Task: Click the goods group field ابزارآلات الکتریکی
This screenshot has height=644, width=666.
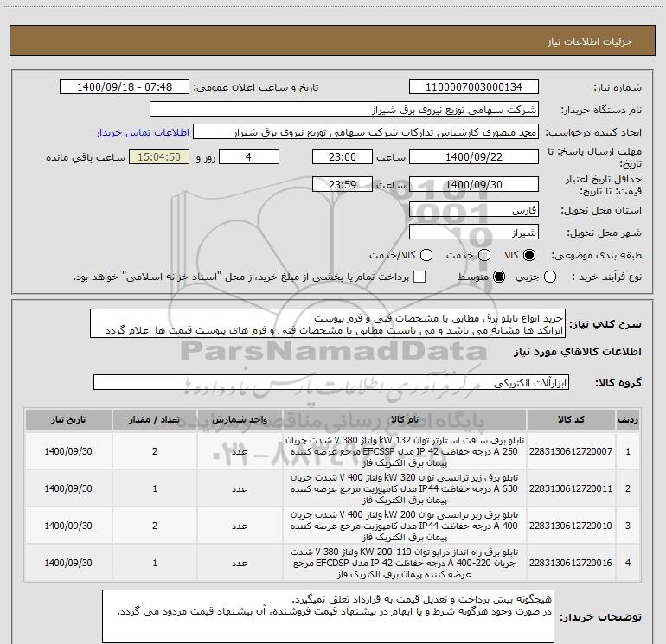Action: [x=331, y=382]
